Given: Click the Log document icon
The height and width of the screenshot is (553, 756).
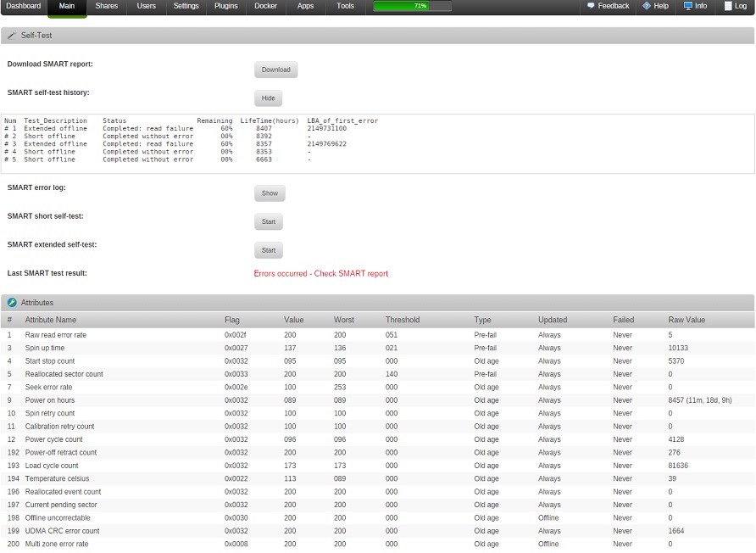Looking at the screenshot, I should [728, 6].
